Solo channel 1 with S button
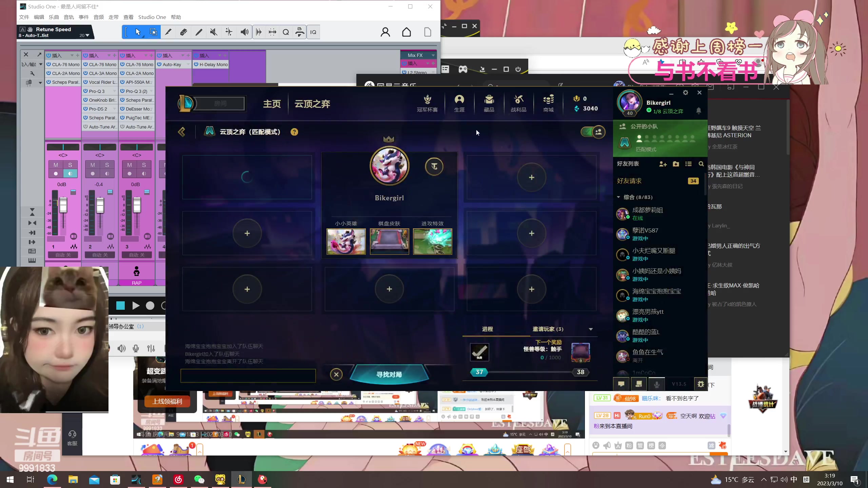Screen dimensions: 868x488 point(70,165)
